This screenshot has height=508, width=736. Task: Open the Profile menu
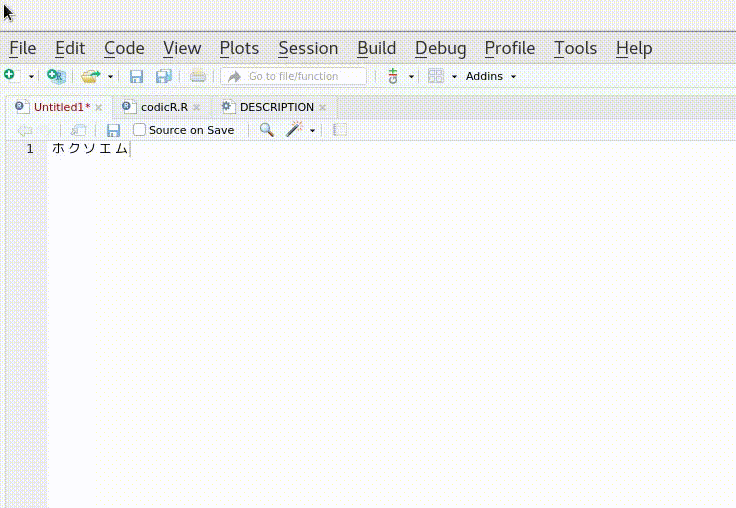click(509, 48)
